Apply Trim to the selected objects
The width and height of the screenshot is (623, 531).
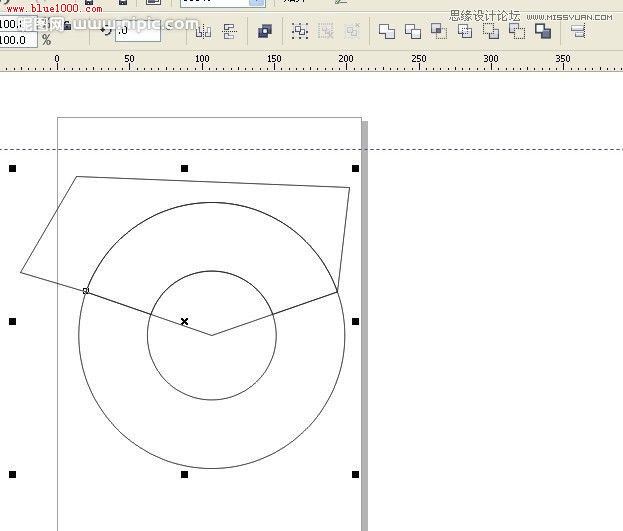coord(412,32)
